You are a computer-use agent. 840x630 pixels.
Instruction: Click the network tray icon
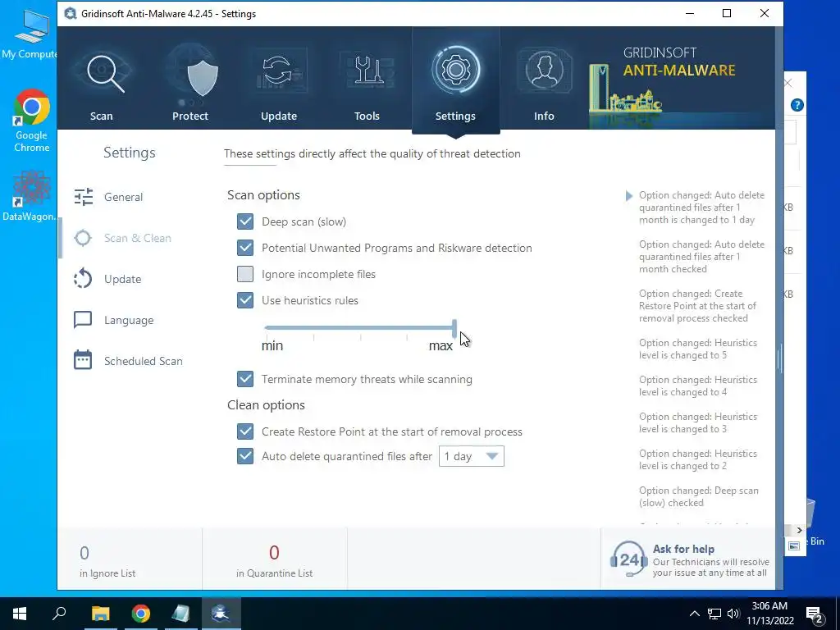(x=714, y=614)
